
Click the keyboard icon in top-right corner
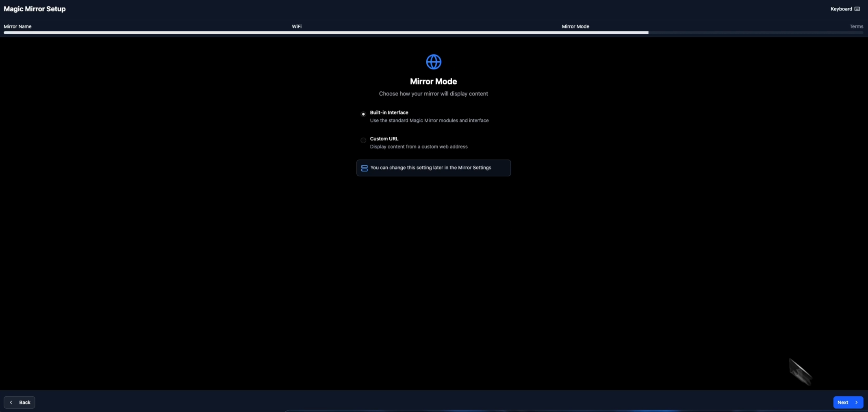[857, 9]
